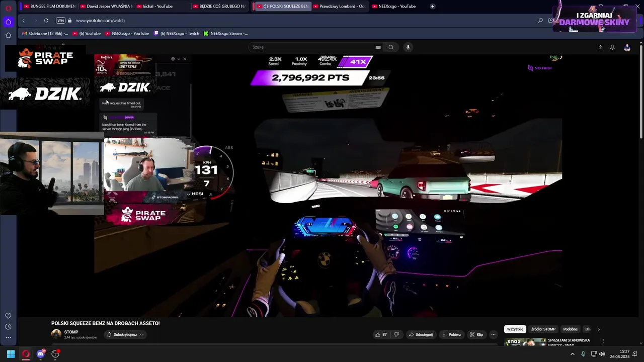Toggle the VPN badge in address bar
Viewport: 644px width, 362px height.
(x=61, y=21)
